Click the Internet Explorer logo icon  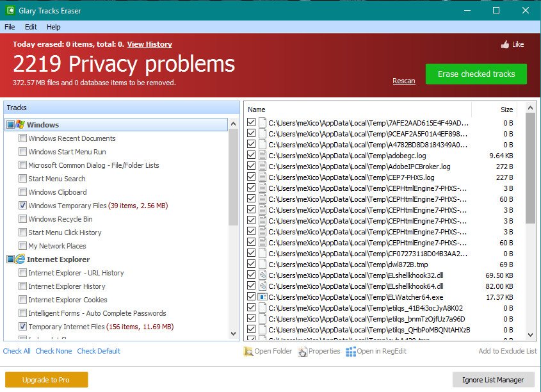(20, 259)
